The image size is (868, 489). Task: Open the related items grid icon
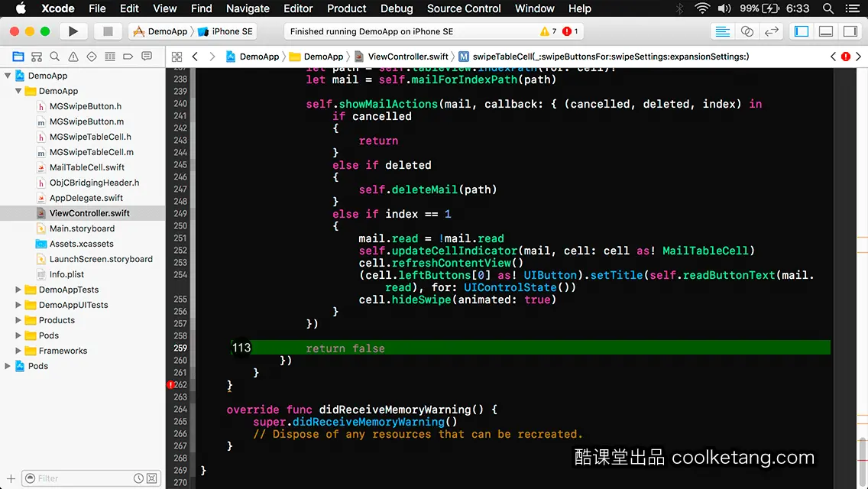coord(177,57)
